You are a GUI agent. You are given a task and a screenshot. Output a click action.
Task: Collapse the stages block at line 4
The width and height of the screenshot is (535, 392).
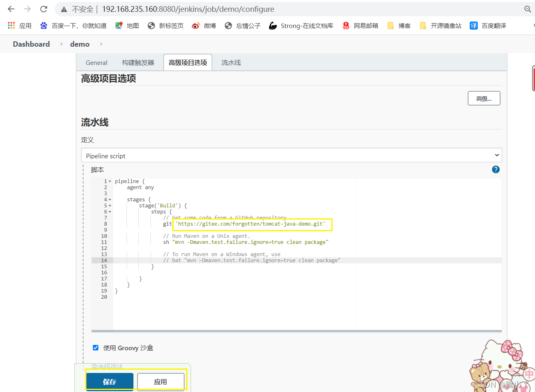(110, 200)
